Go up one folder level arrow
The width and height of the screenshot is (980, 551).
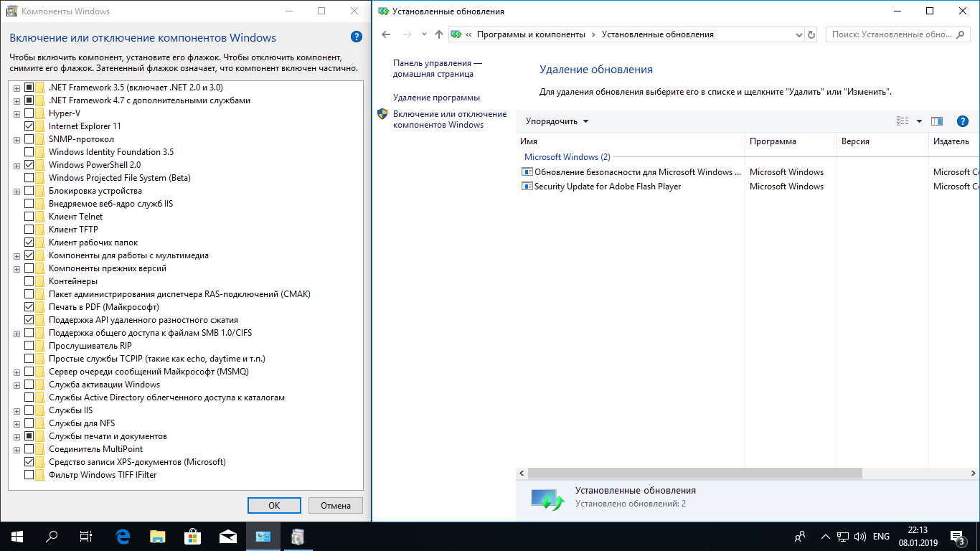pos(439,34)
